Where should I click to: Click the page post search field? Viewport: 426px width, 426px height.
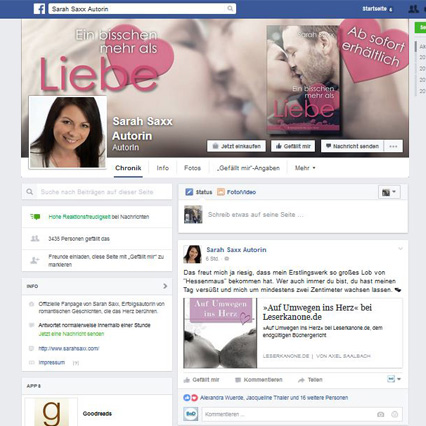coord(97,192)
